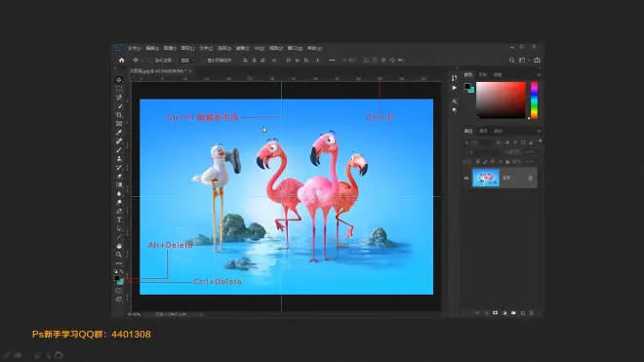Activate the Hand tool
644x362 pixels.
[x=119, y=246]
